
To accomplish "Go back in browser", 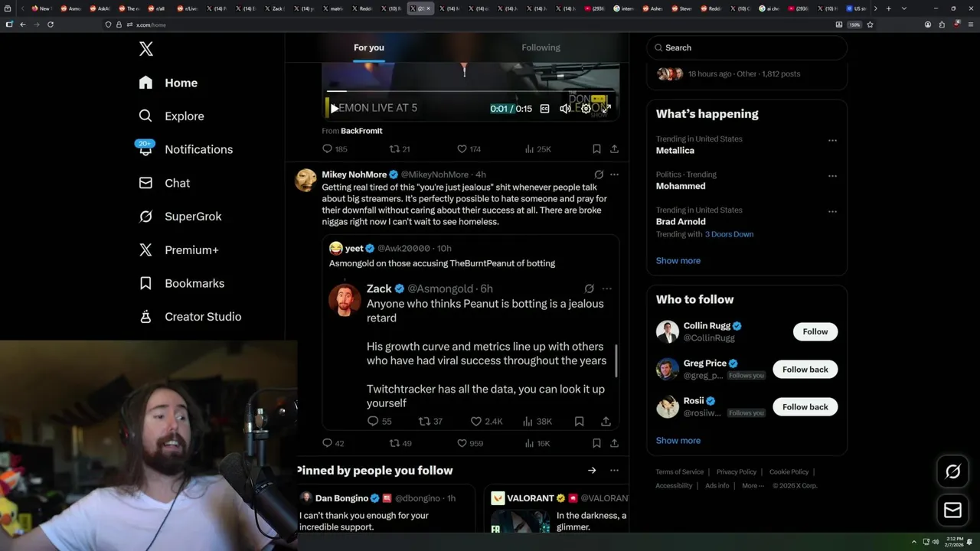I will click(x=23, y=24).
